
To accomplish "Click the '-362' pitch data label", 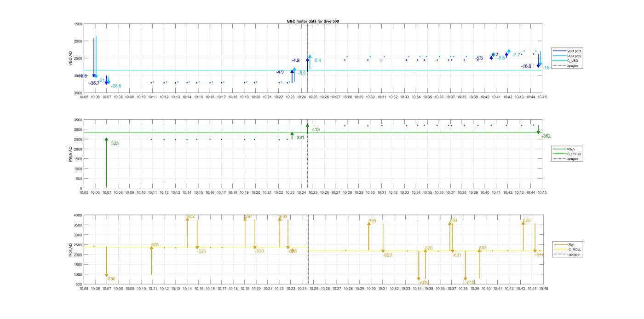I will pyautogui.click(x=546, y=136).
